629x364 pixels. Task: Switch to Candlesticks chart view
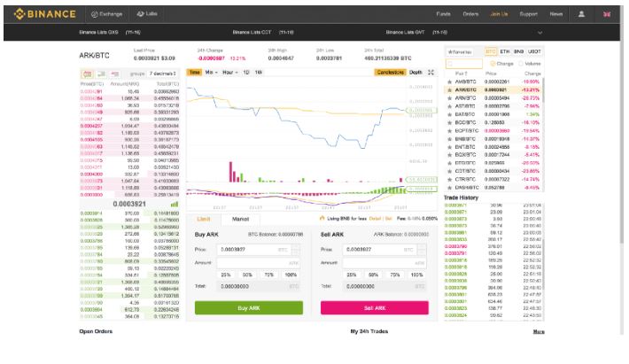tap(390, 72)
